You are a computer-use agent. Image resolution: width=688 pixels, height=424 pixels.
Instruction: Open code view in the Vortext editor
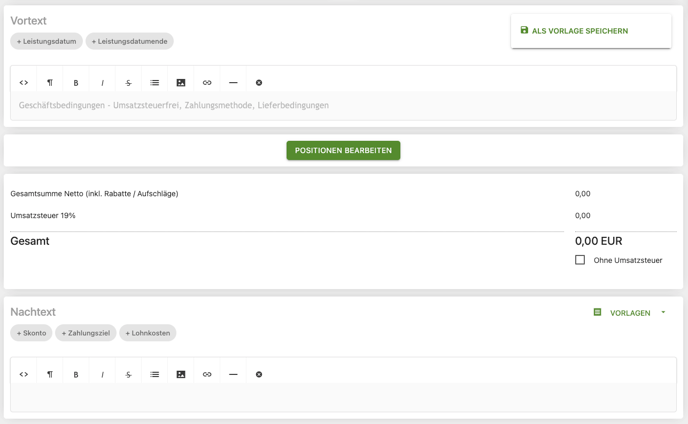coord(24,83)
